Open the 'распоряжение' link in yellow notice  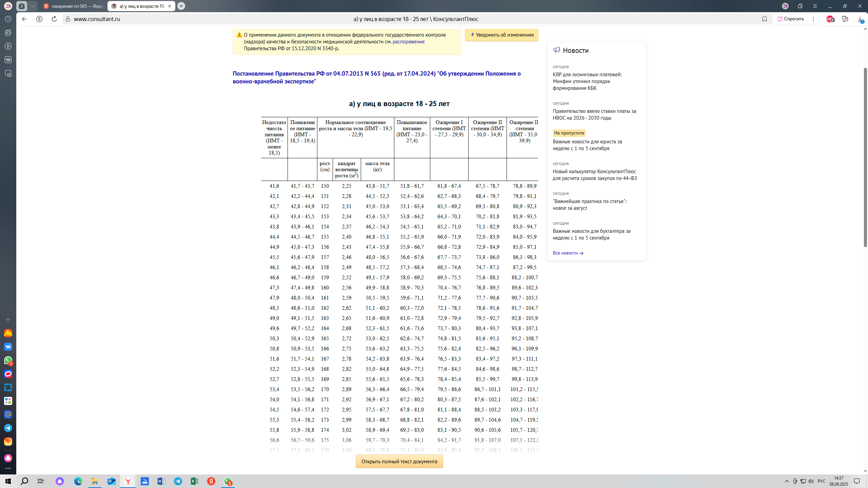pos(408,42)
